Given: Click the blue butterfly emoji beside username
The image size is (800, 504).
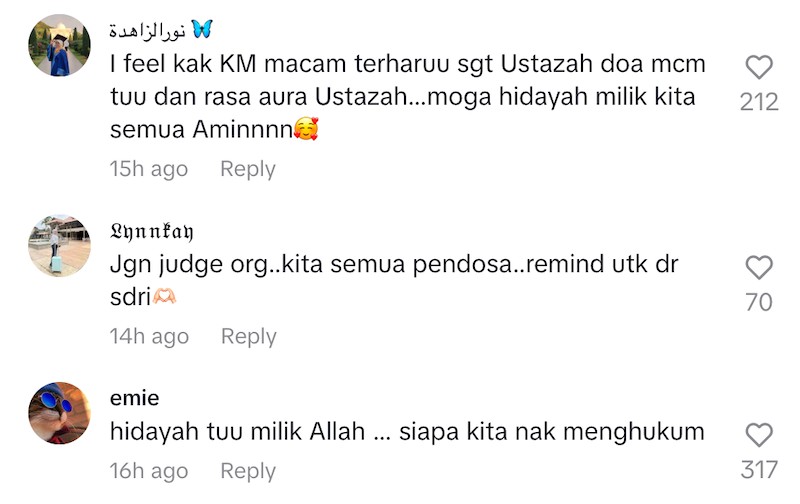Looking at the screenshot, I should [202, 30].
